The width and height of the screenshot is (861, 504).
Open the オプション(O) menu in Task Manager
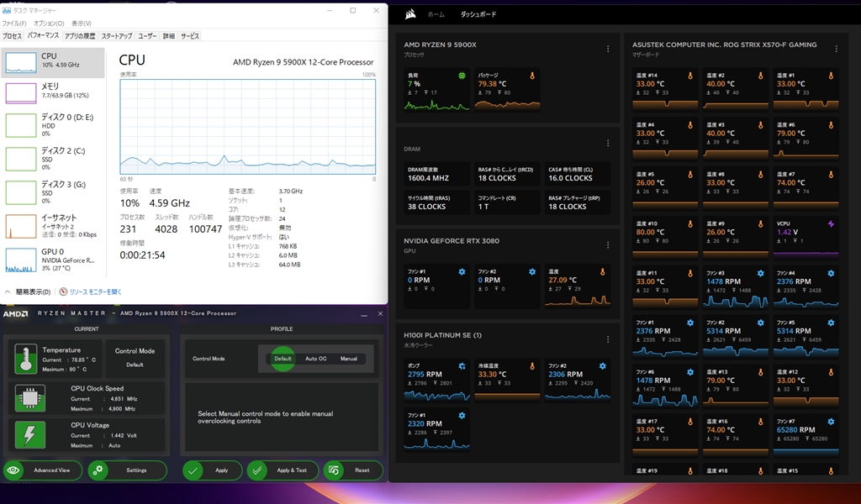coord(49,24)
